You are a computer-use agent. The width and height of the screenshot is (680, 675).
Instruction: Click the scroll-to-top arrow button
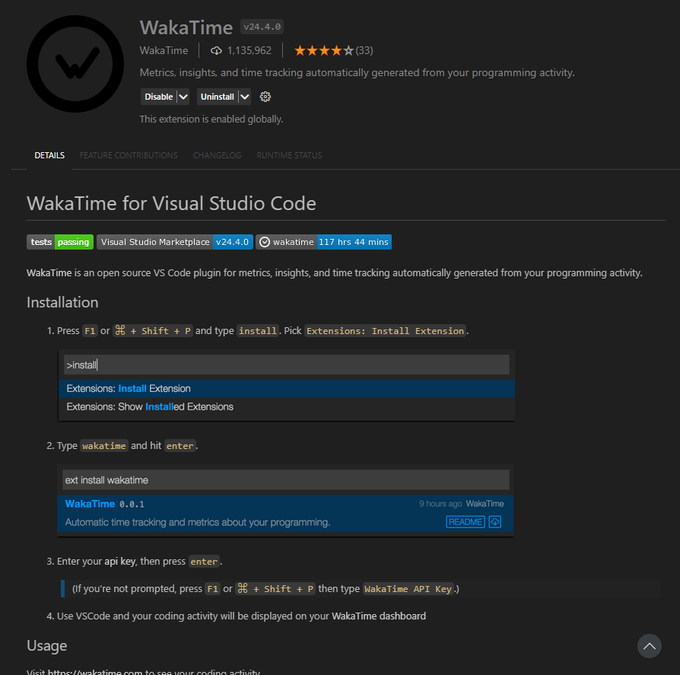coord(649,646)
